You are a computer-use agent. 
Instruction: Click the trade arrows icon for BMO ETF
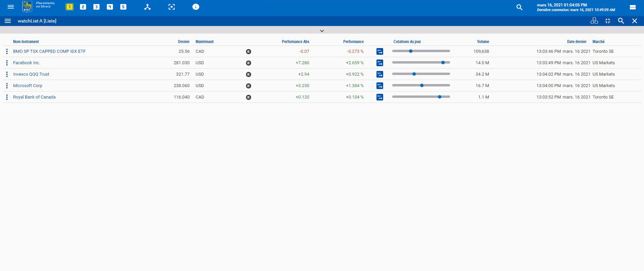coord(380,51)
